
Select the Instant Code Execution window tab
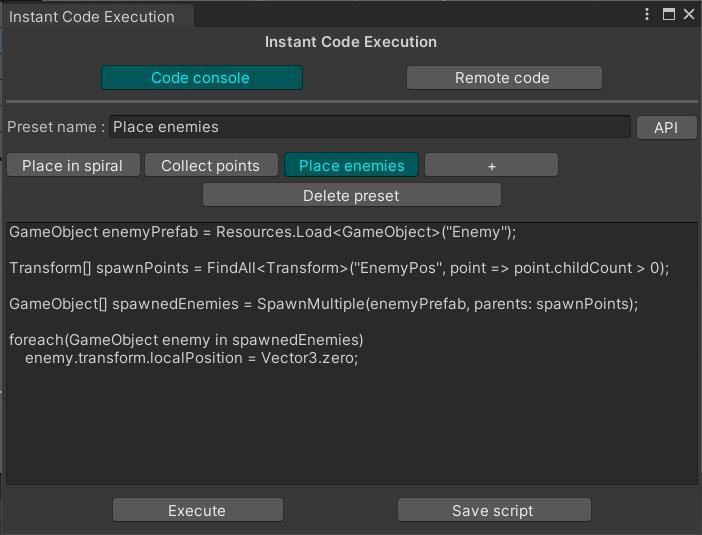point(97,17)
